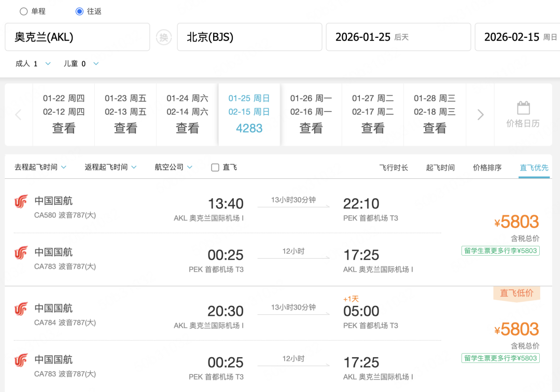Image resolution: width=560 pixels, height=392 pixels.
Task: Click 查看 for 01-26 周一 dates
Action: pyautogui.click(x=311, y=128)
